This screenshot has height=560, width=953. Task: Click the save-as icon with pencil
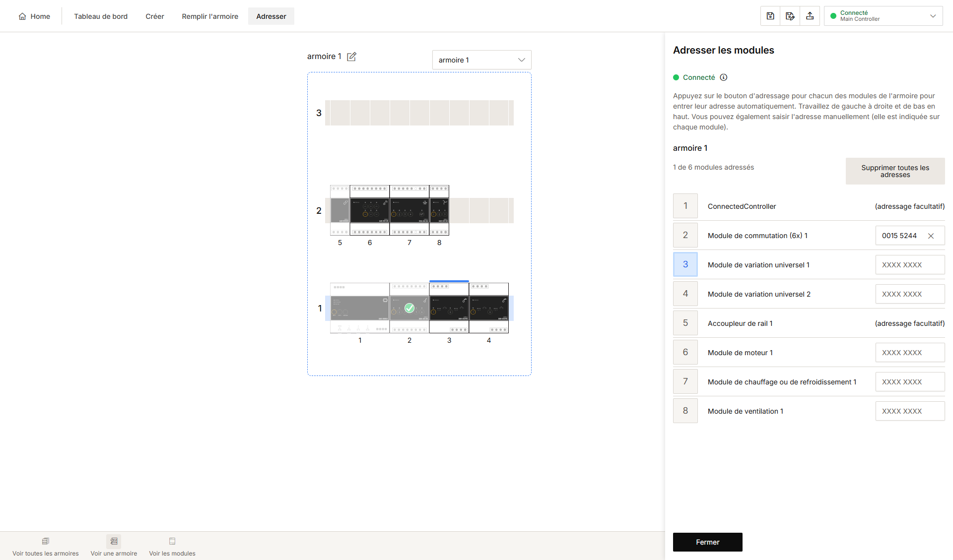coord(790,16)
